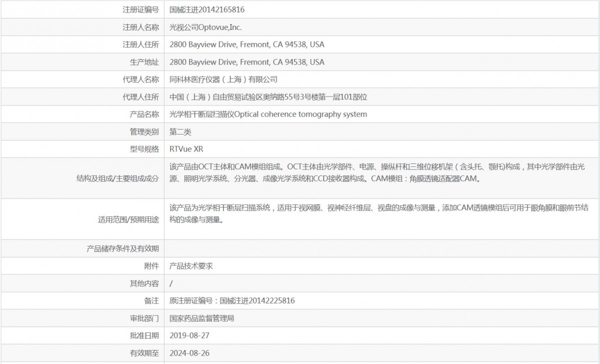Click the 附件 label
The width and height of the screenshot is (600, 364).
tap(151, 266)
